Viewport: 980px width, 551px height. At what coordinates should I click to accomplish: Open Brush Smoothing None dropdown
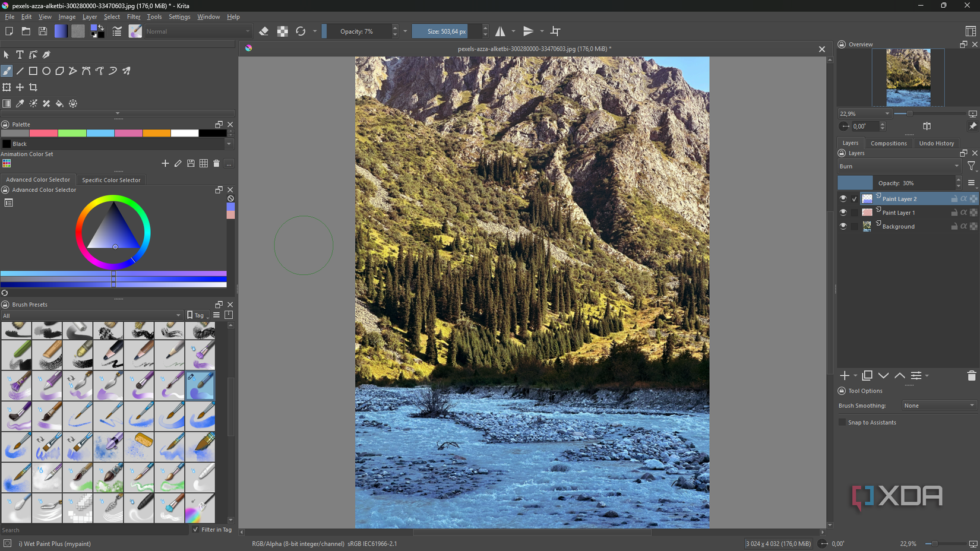(939, 406)
